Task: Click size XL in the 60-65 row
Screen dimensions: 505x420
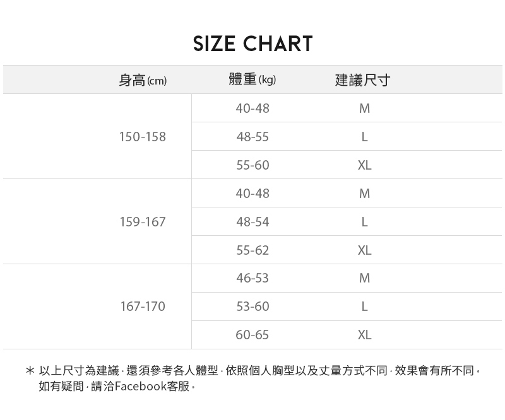Action: click(364, 335)
